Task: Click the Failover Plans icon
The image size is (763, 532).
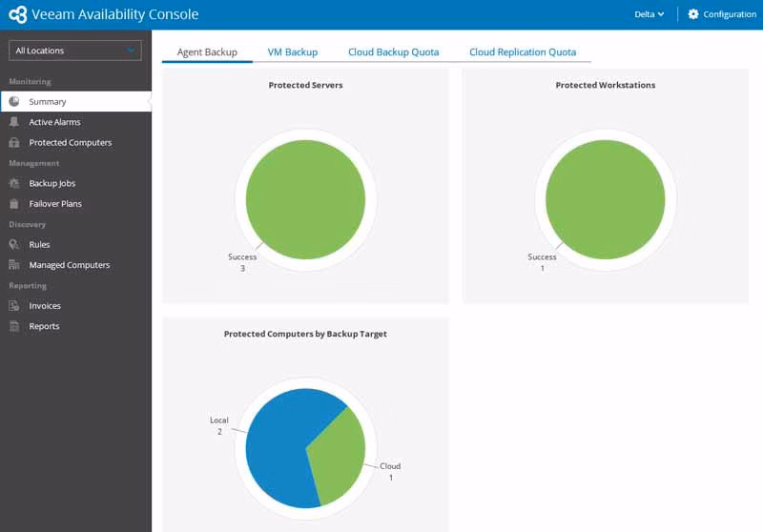Action: 14,204
